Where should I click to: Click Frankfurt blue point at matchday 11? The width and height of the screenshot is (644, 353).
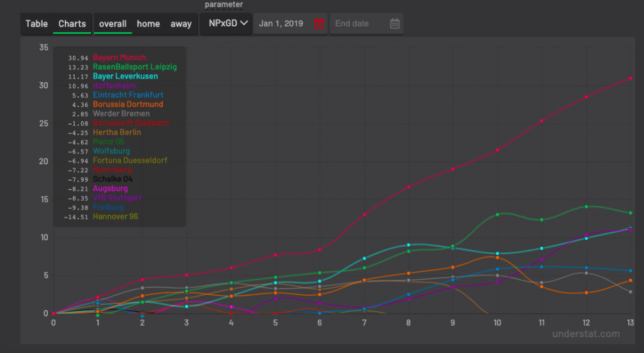coord(541,267)
